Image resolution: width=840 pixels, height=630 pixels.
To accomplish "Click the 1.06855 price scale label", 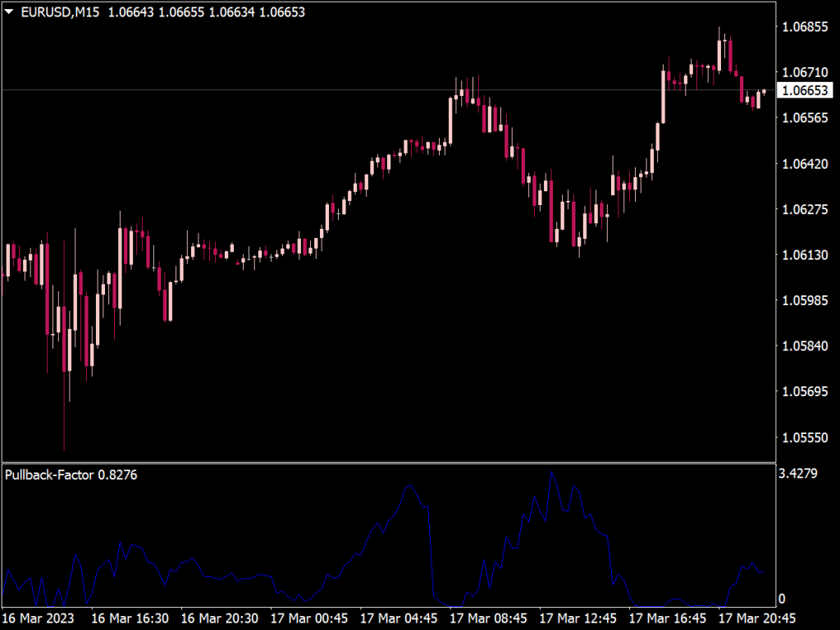I will point(805,27).
